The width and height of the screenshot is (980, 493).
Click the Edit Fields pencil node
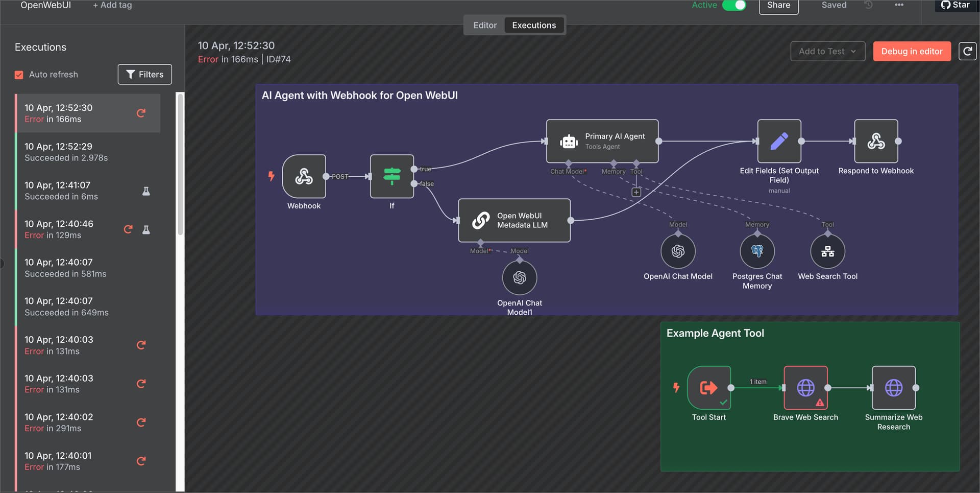pyautogui.click(x=779, y=141)
